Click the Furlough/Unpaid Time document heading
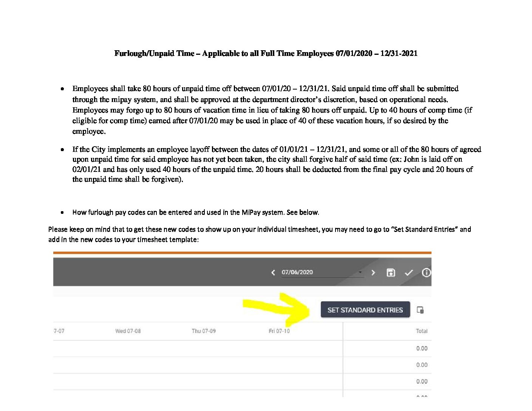Image resolution: width=532 pixels, height=411 pixels. coord(266,53)
